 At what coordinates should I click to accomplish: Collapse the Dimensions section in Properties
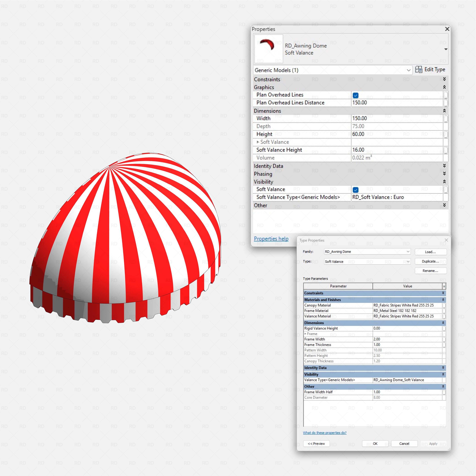point(444,111)
